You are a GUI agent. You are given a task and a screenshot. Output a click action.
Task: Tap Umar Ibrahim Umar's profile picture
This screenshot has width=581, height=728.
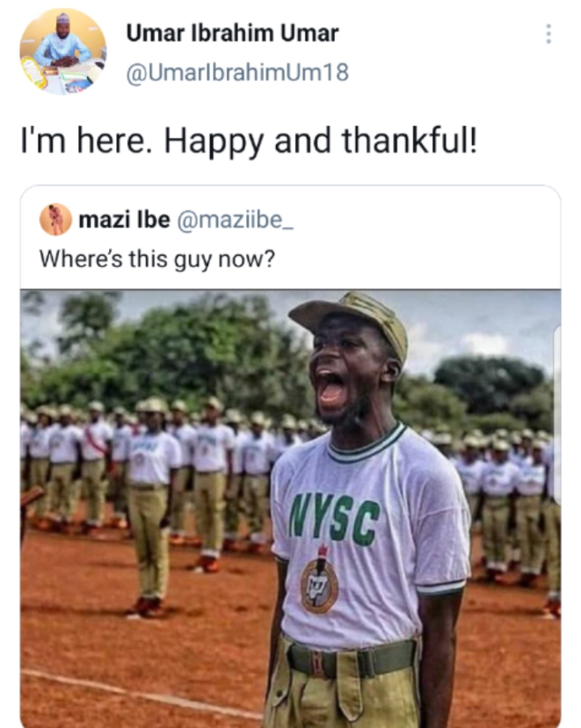coord(62,53)
